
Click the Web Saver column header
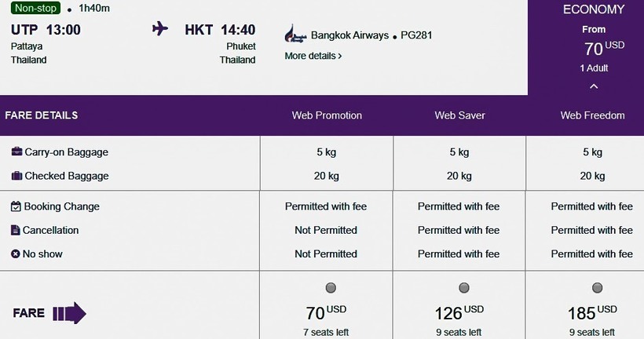[459, 115]
